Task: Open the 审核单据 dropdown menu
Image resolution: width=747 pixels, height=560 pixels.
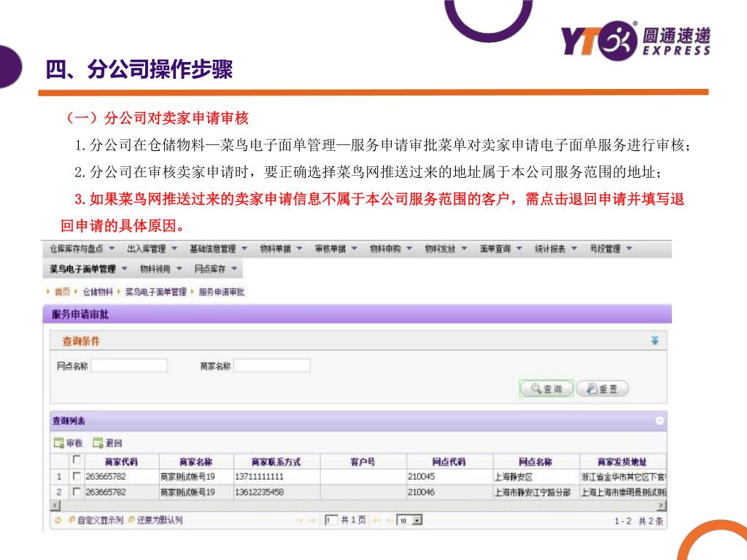Action: (336, 249)
